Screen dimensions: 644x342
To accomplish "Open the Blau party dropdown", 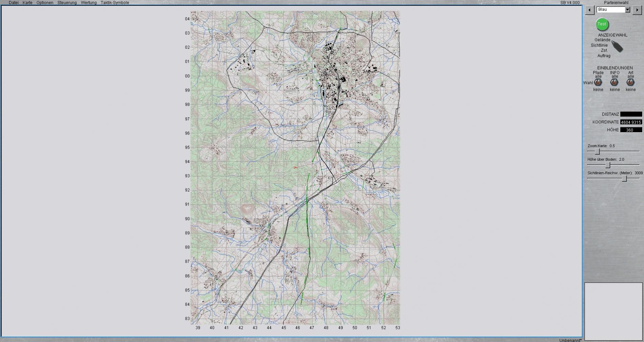I will pyautogui.click(x=627, y=10).
